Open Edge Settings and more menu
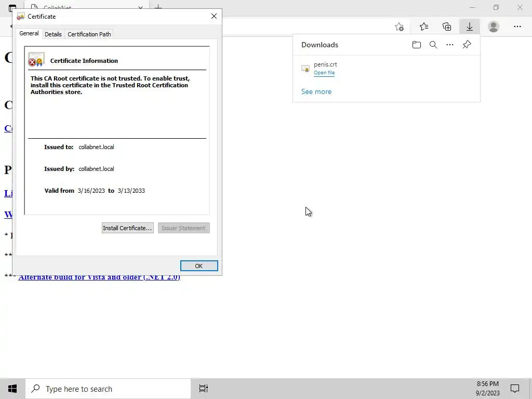Image resolution: width=532 pixels, height=399 pixels. coord(517,26)
